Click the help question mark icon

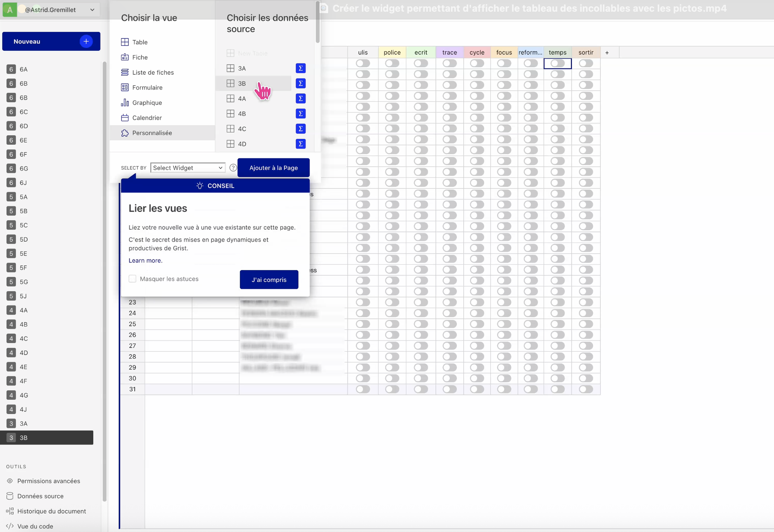233,168
